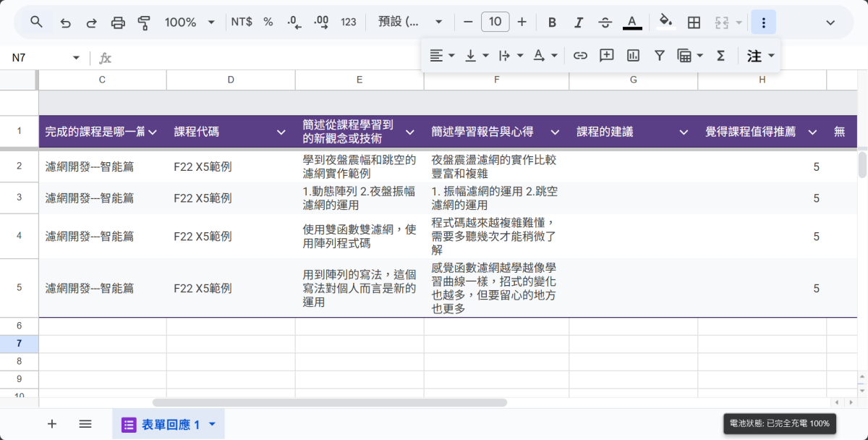
Task: Click cell with 學到夜盤震幅和跳空的濾網實作範例
Action: click(359, 166)
